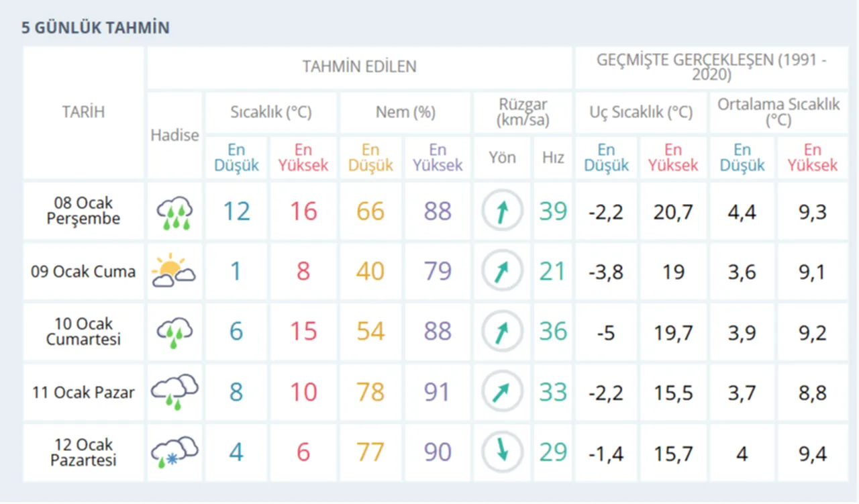The height and width of the screenshot is (504, 859).
Task: Click the southward wind arrow for 12 Ocak Pazartesi
Action: coord(502,452)
